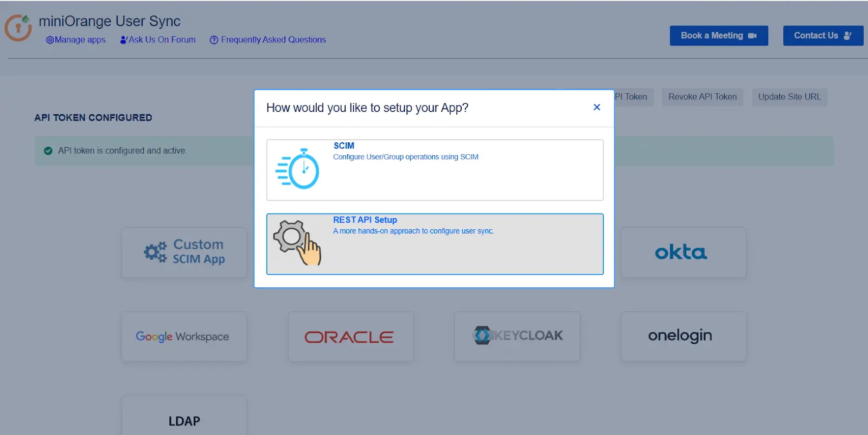Viewport: 868px width, 435px height.
Task: Open the Manage apps link
Action: click(x=76, y=40)
